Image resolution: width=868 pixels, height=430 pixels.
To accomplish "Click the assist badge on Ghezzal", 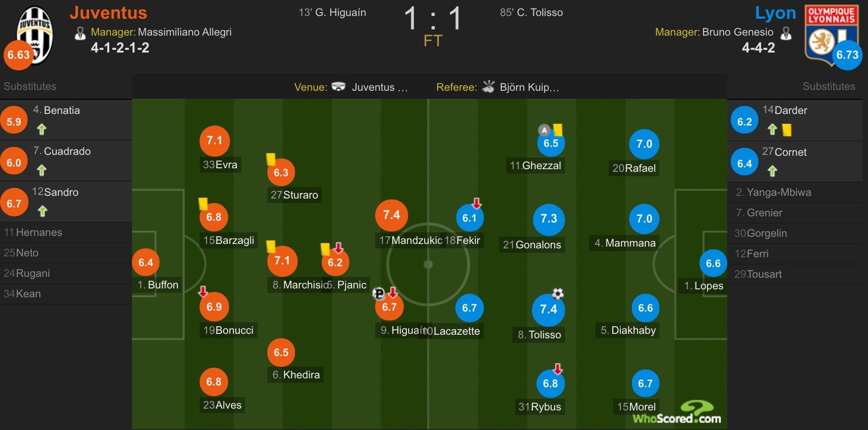I will coord(544,130).
